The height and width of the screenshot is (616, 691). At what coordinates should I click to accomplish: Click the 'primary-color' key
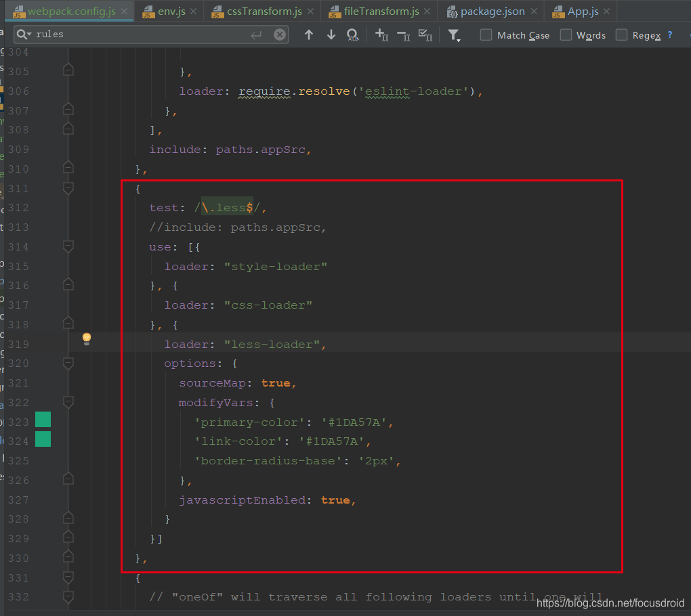coord(249,422)
